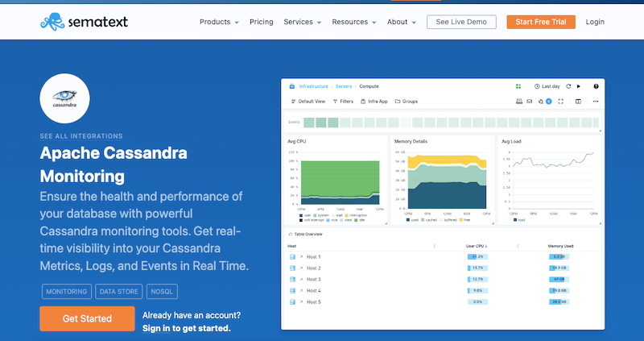The height and width of the screenshot is (341, 644).
Task: Click the open-link arrow beside Host 5
Action: click(x=301, y=302)
